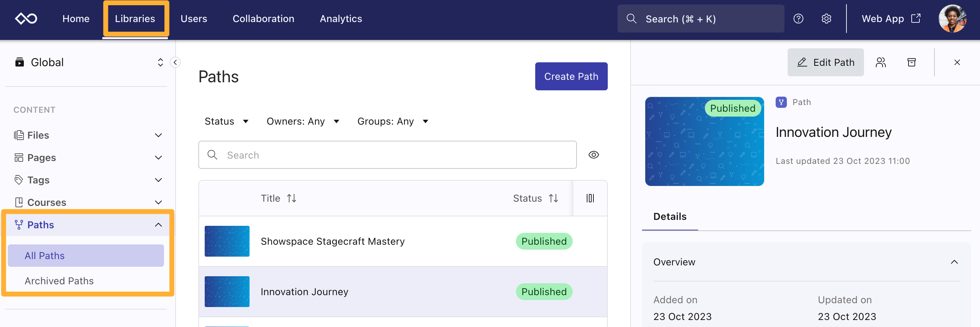Click the Courses label in sidebar

point(47,202)
